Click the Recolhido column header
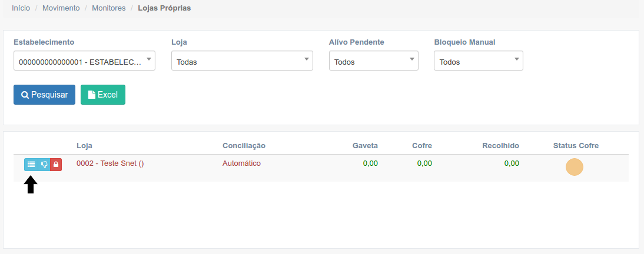The width and height of the screenshot is (644, 254). coord(500,145)
